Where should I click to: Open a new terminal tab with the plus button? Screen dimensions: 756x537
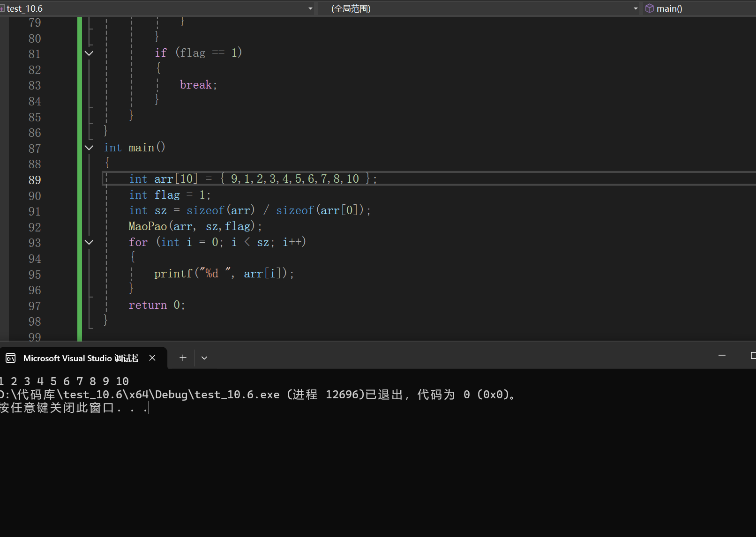(x=183, y=358)
